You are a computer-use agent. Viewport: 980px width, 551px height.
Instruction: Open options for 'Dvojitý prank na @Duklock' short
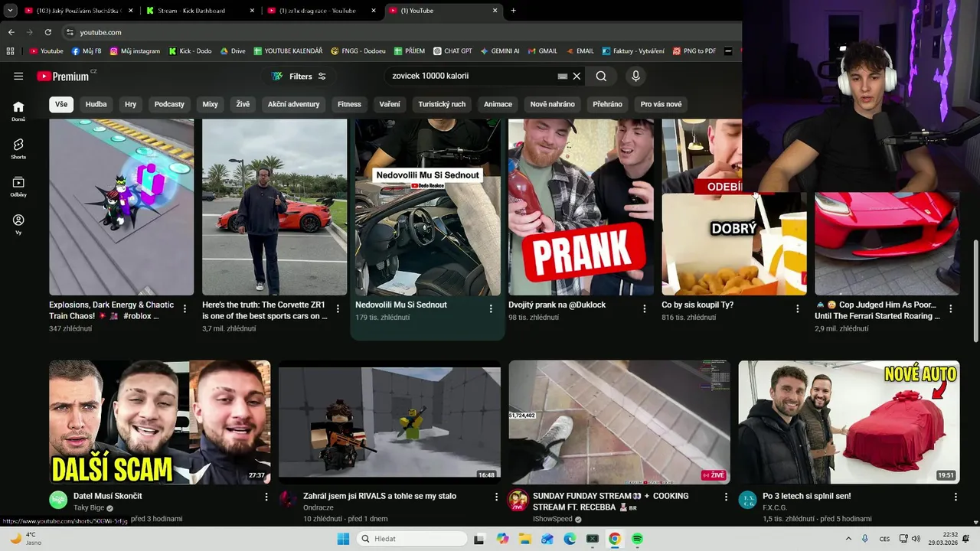[x=644, y=308]
